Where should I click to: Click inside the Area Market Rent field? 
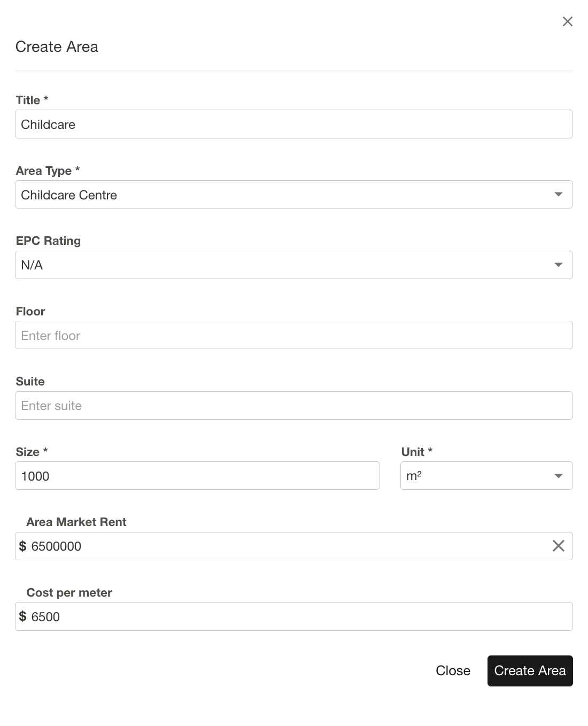pos(267,546)
